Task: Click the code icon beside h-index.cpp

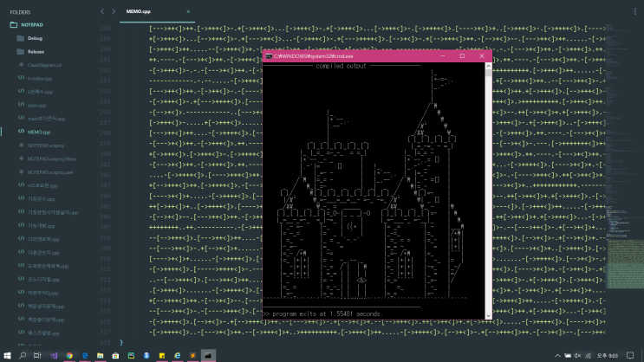Action: click(21, 78)
